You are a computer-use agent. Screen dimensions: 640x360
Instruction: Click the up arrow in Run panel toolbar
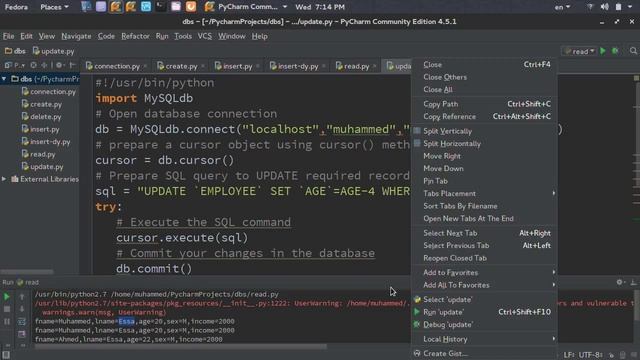tap(22, 297)
